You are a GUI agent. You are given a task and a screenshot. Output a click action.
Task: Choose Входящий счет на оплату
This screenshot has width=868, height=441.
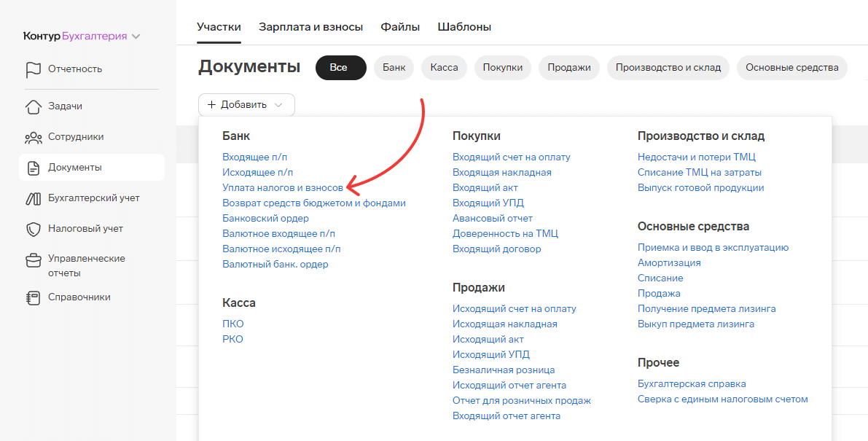512,157
